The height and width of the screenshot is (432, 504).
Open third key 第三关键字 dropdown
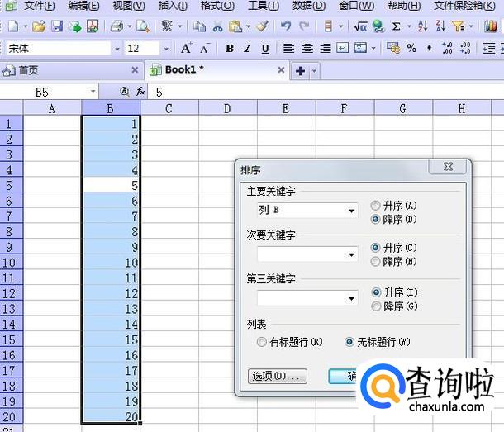(x=351, y=299)
